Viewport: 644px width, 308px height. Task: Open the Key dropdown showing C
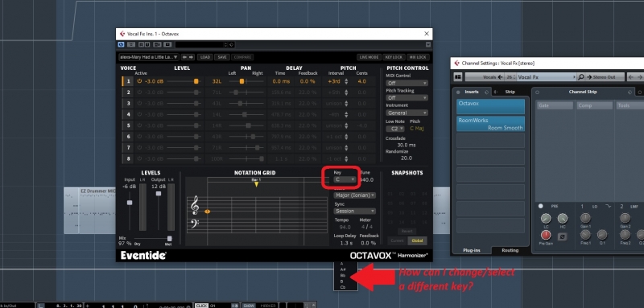(345, 179)
